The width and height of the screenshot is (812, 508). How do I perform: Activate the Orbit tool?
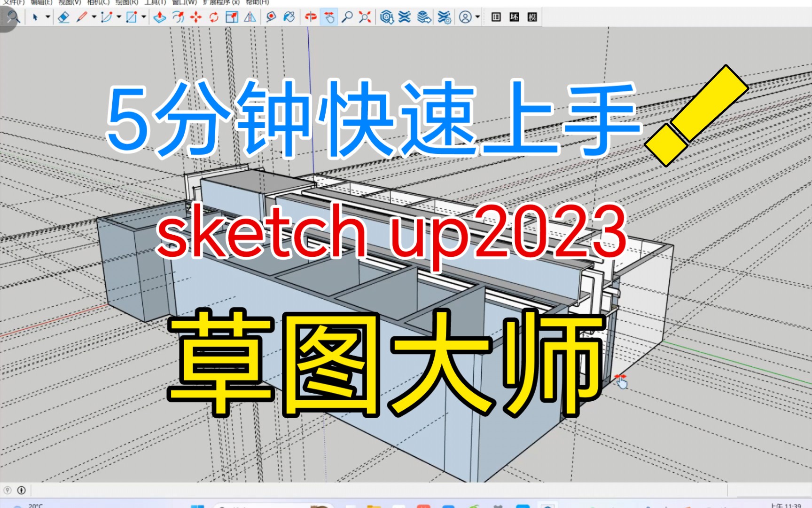click(x=311, y=17)
